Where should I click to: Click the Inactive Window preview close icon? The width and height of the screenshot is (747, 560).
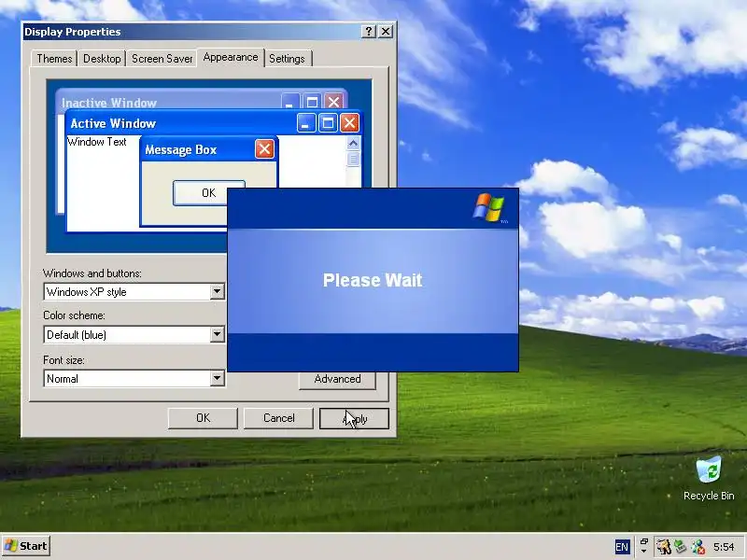[333, 102]
